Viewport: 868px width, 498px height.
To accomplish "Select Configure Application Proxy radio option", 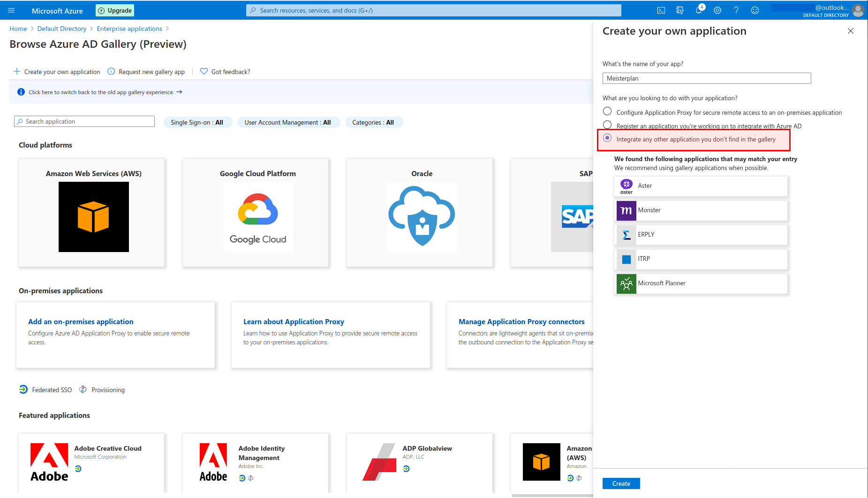I will tap(607, 111).
